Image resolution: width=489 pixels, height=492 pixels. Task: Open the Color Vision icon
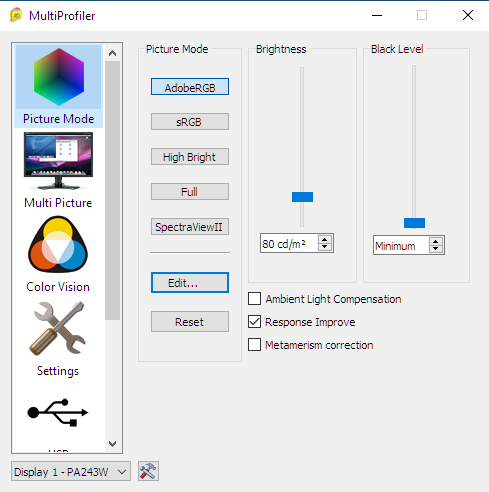coord(58,244)
